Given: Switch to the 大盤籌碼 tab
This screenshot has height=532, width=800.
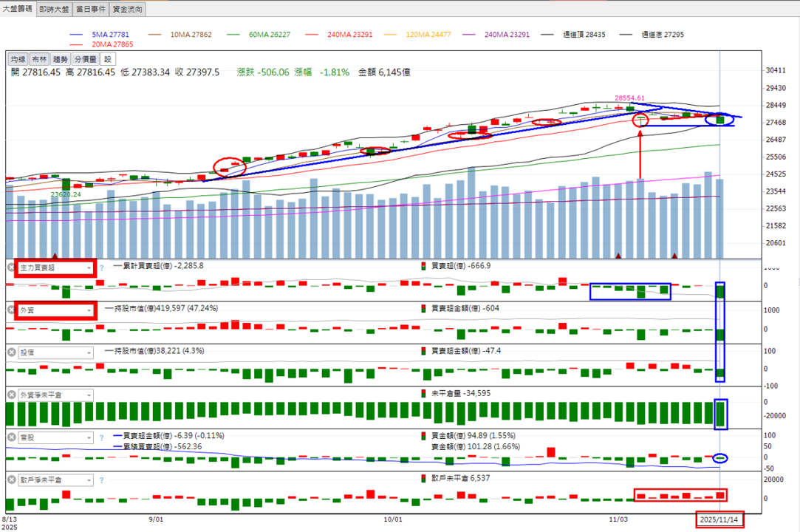Looking at the screenshot, I should click(x=18, y=9).
